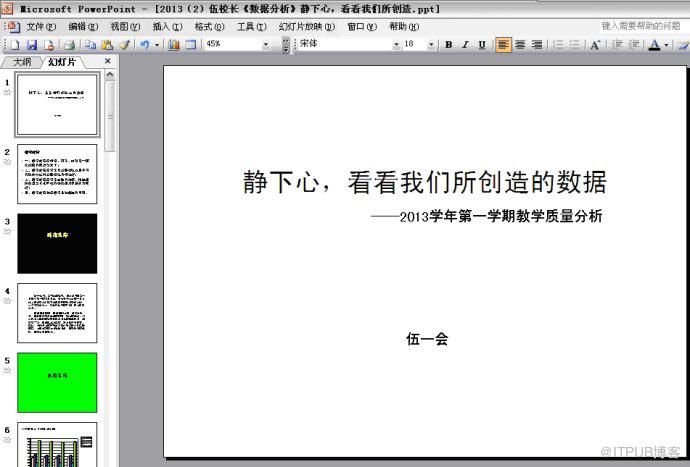The height and width of the screenshot is (467, 690).
Task: Switch to the 幻灯片 tab
Action: 62,62
